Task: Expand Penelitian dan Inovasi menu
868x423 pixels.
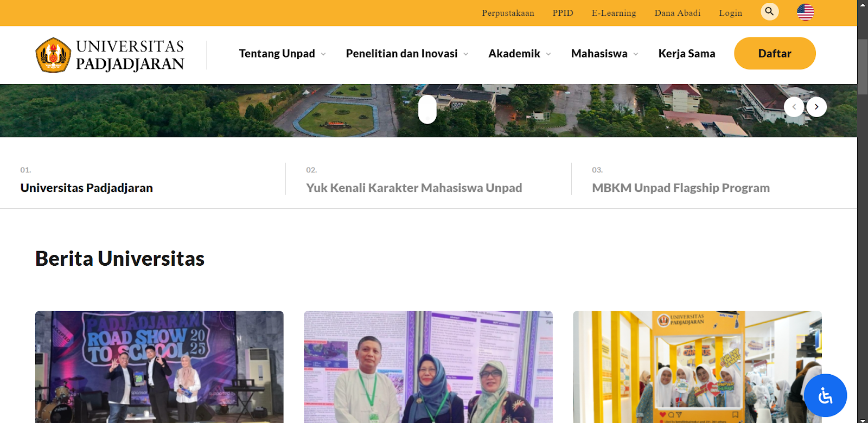Action: click(x=407, y=54)
